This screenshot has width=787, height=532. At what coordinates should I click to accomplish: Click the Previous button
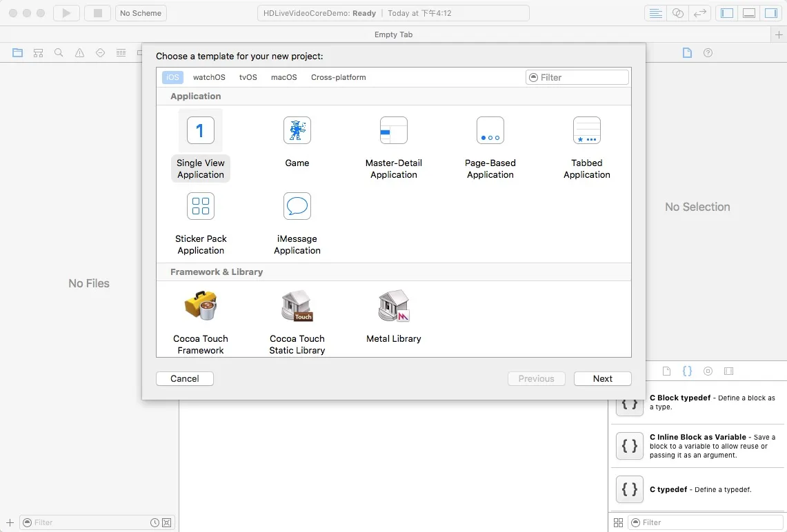[536, 378]
